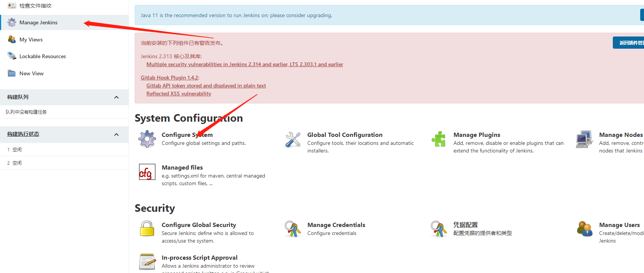This screenshot has height=273, width=644.
Task: Click the Security section heading
Action: coord(155,208)
